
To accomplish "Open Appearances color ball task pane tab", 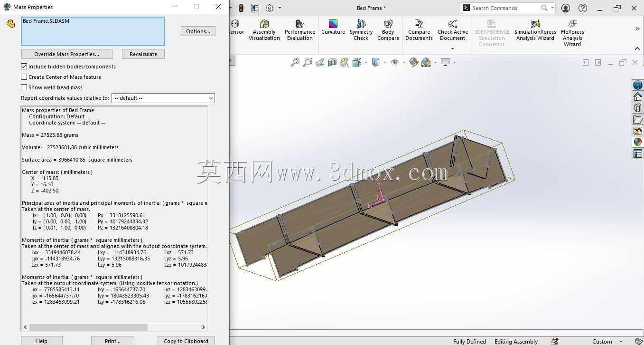I will pos(637,142).
